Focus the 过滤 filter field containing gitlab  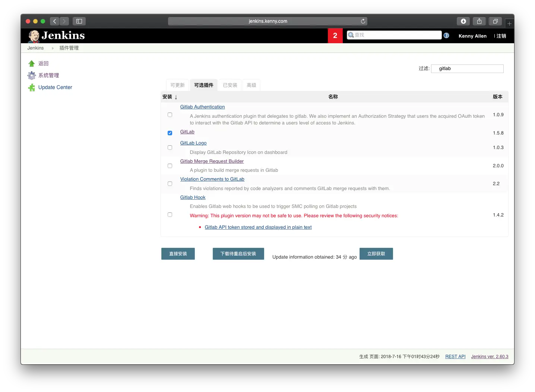467,69
